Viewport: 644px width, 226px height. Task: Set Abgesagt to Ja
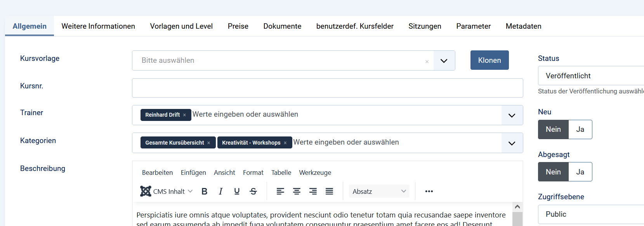coord(580,172)
